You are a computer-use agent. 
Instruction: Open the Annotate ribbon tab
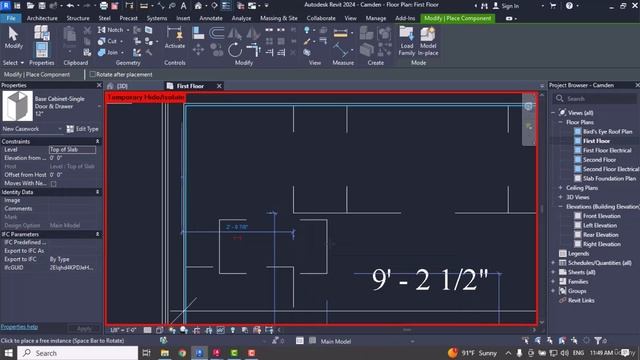[x=211, y=18]
